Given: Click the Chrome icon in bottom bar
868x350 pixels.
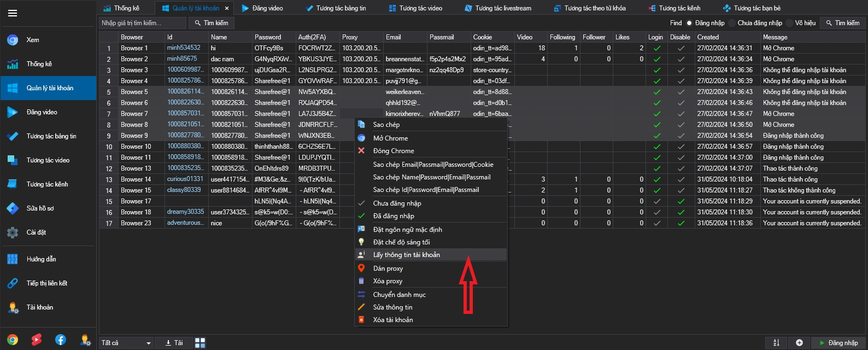Looking at the screenshot, I should tap(13, 340).
